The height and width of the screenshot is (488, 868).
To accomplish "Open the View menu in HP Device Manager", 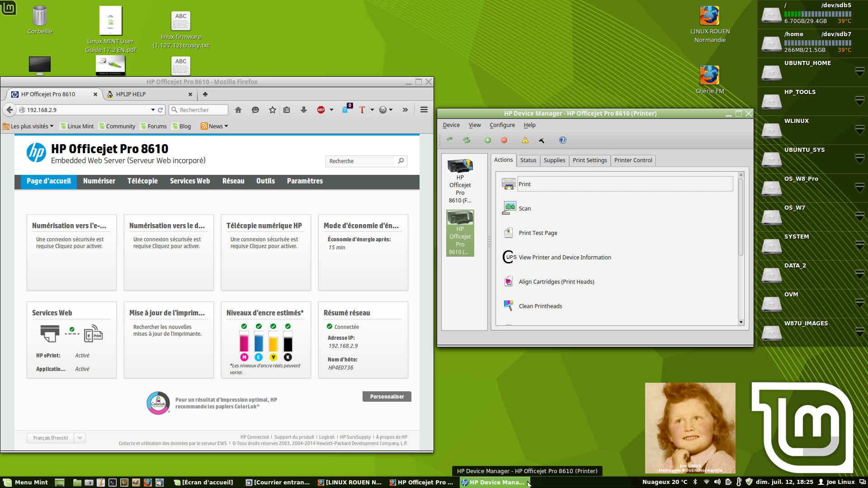I will tap(475, 125).
